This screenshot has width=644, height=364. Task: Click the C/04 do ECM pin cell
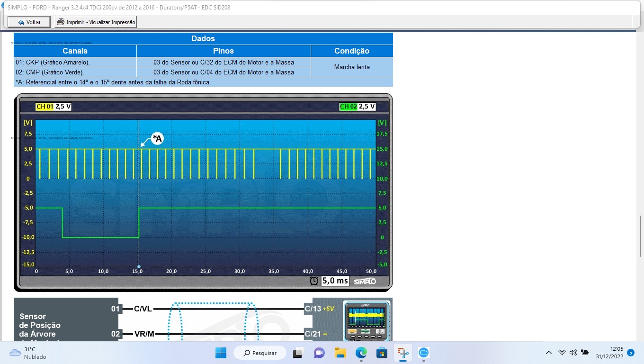[224, 72]
